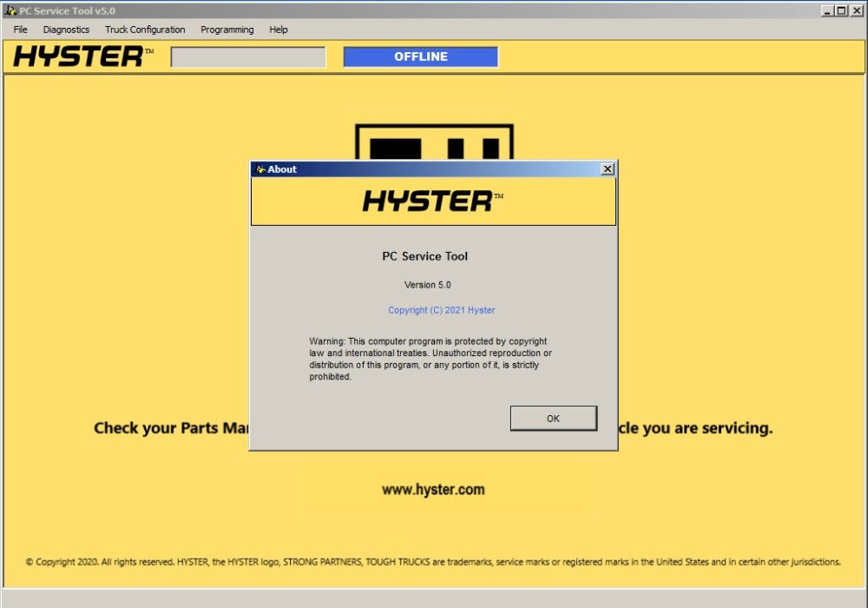Open the Programming menu
Image resolution: width=868 pixels, height=608 pixels.
coord(227,30)
